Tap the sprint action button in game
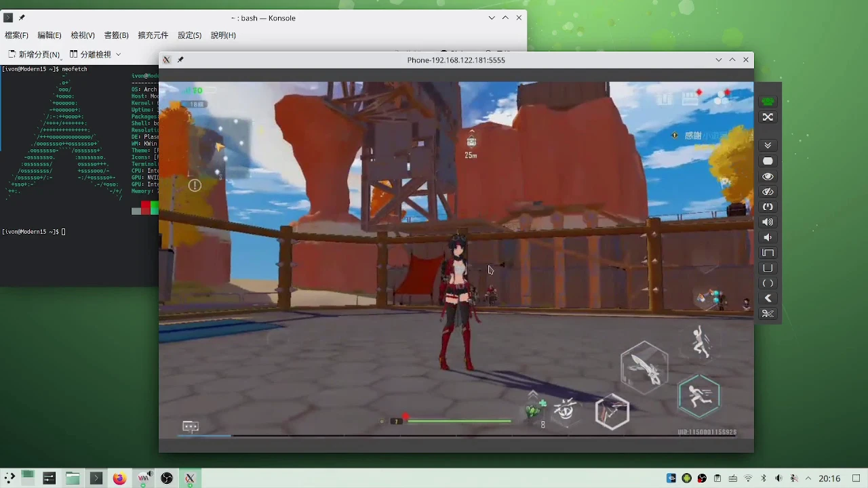 pyautogui.click(x=699, y=396)
